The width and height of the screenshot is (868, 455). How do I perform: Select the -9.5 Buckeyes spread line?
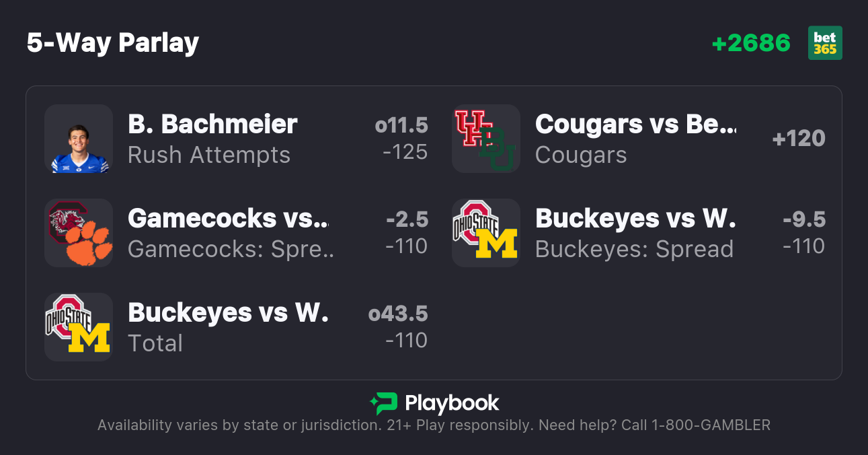click(803, 219)
